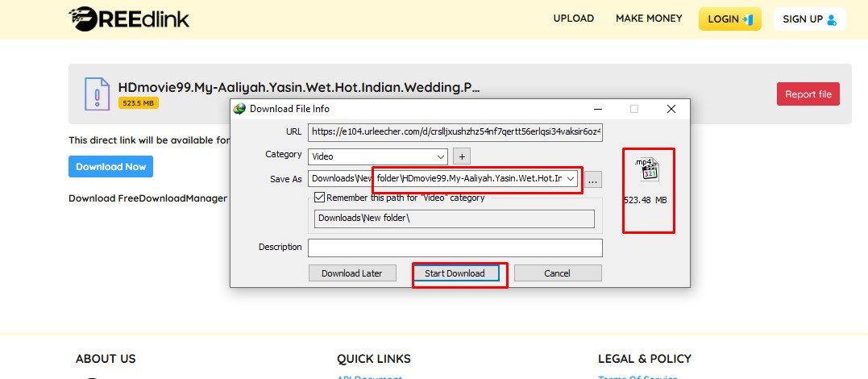868x379 pixels.
Task: Toggle Remember this path for Video category
Action: [x=320, y=198]
